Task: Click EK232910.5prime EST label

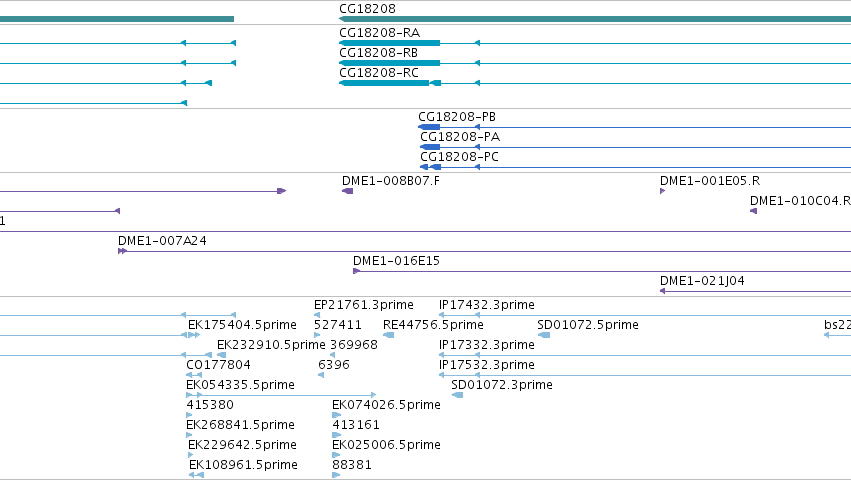Action: pyautogui.click(x=271, y=345)
